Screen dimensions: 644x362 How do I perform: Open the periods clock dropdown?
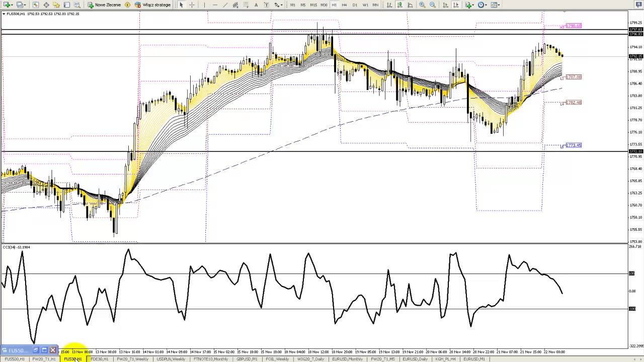[x=482, y=5]
